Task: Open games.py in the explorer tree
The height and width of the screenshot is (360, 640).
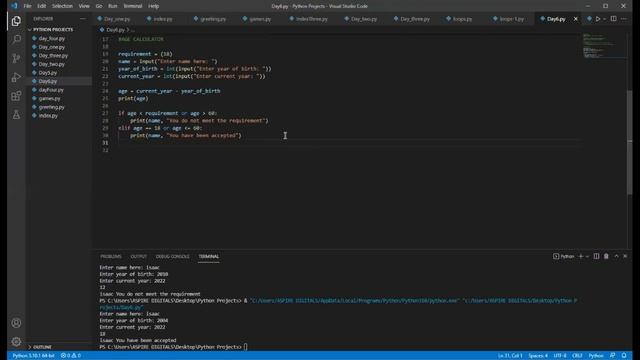Action: [49, 98]
